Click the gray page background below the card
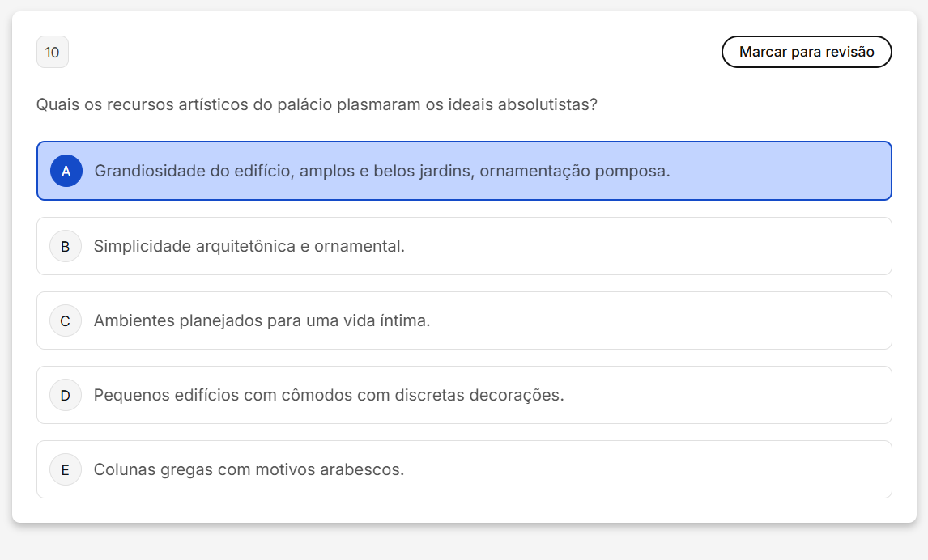This screenshot has height=560, width=928. 464,544
